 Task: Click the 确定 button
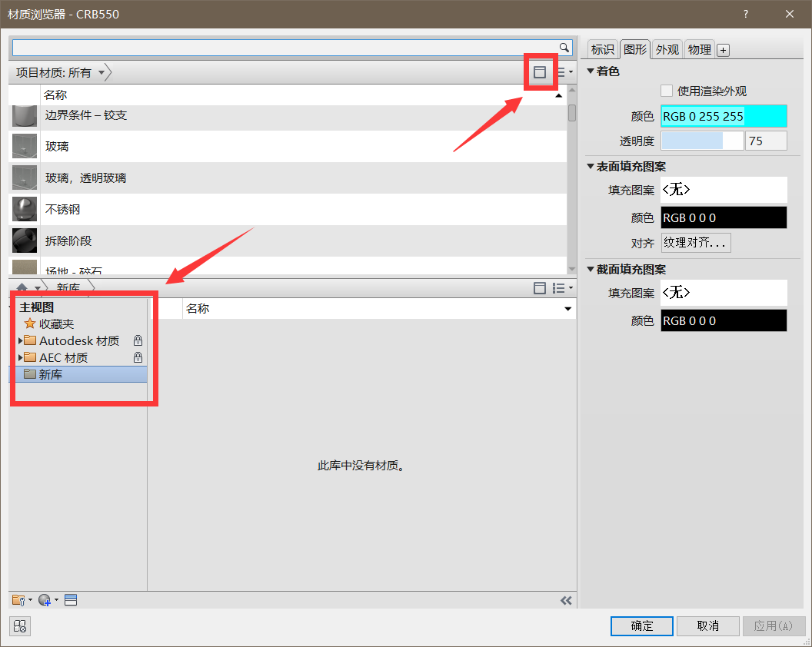coord(641,625)
